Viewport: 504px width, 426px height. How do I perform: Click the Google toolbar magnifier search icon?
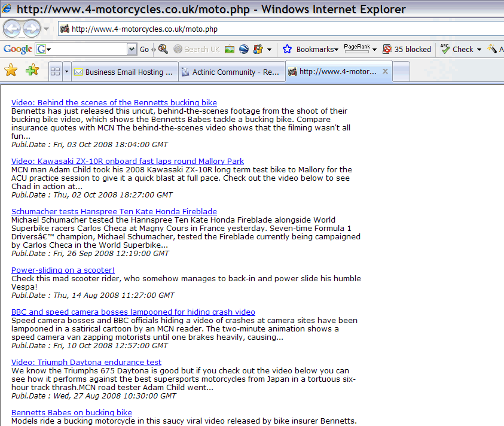click(x=163, y=49)
